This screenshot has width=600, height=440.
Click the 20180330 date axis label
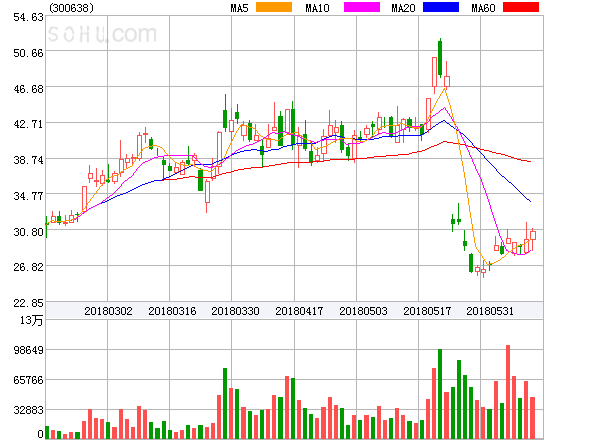click(235, 311)
